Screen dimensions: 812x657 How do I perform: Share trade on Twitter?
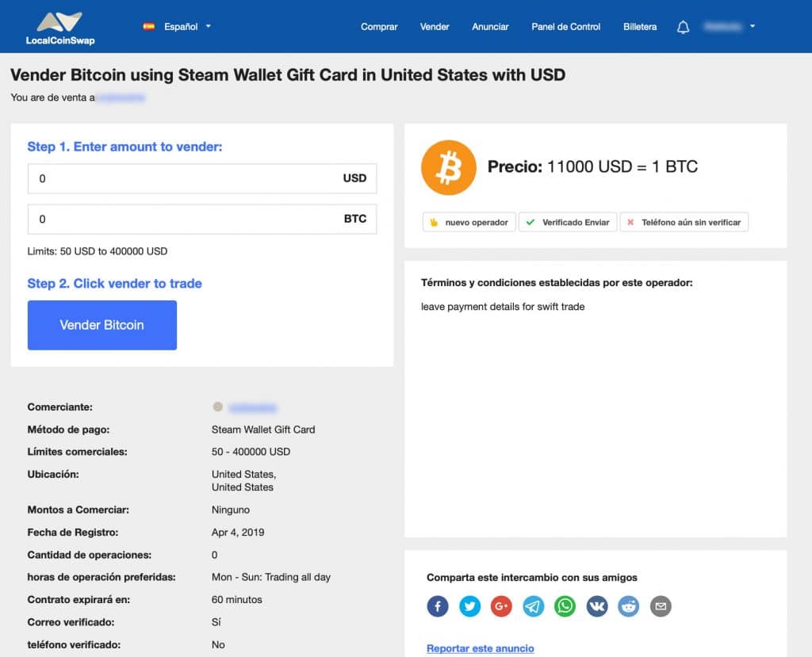[x=469, y=606]
